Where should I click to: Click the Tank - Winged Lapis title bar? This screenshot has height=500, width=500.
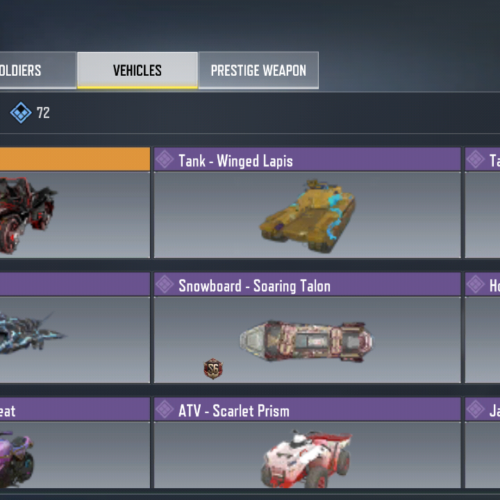[307, 160]
